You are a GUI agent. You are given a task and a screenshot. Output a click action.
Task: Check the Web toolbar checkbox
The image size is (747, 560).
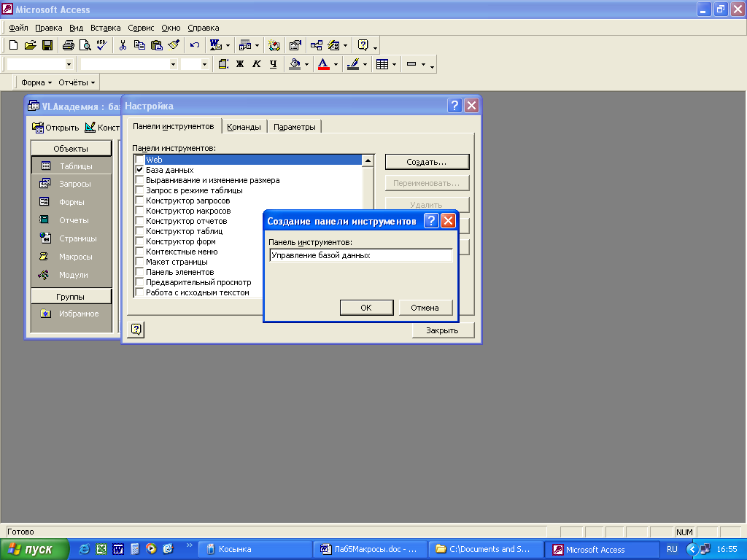pos(139,160)
